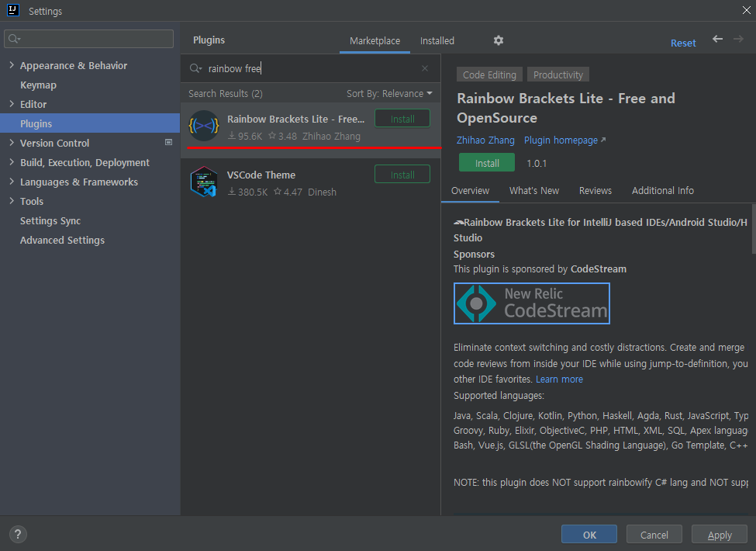Open the Zhihao Zhang vendor link
This screenshot has width=756, height=551.
coord(485,140)
